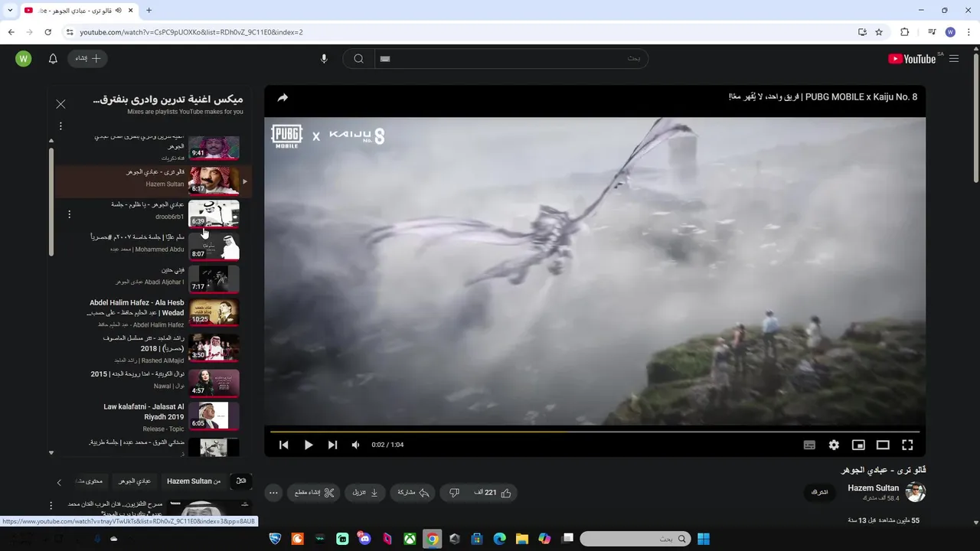Click the video progress bar
Image resolution: width=980 pixels, height=551 pixels.
coord(595,432)
